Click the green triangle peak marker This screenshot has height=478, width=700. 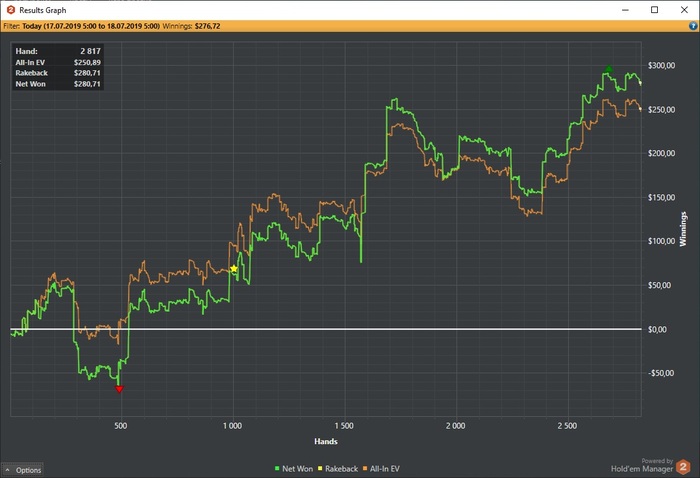point(609,69)
